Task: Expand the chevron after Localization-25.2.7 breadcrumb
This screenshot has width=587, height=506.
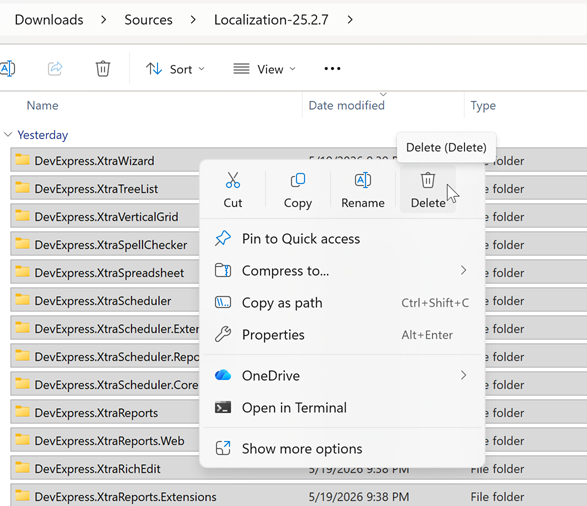Action: (x=350, y=19)
